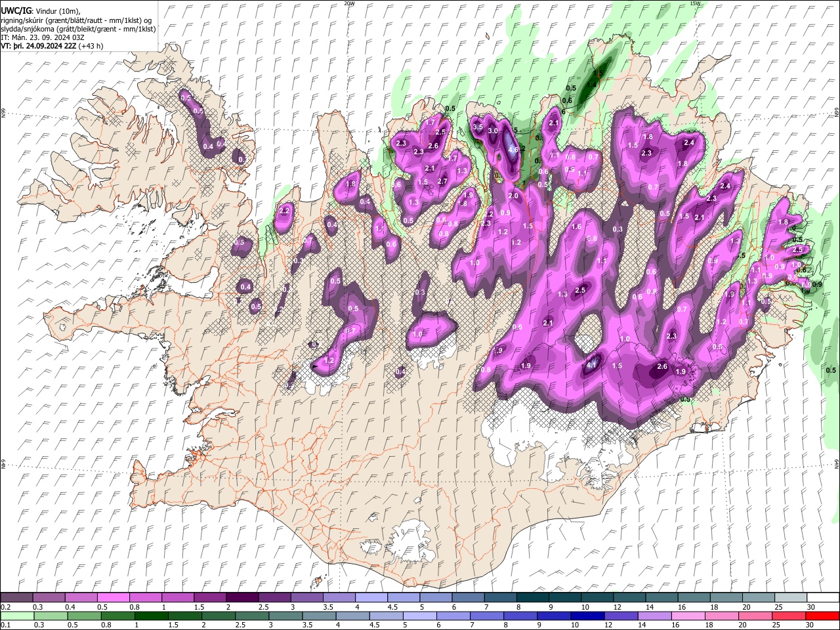Select the pale grey snow swatch between 25 and 30
This screenshot has height=630, width=840.
click(790, 598)
